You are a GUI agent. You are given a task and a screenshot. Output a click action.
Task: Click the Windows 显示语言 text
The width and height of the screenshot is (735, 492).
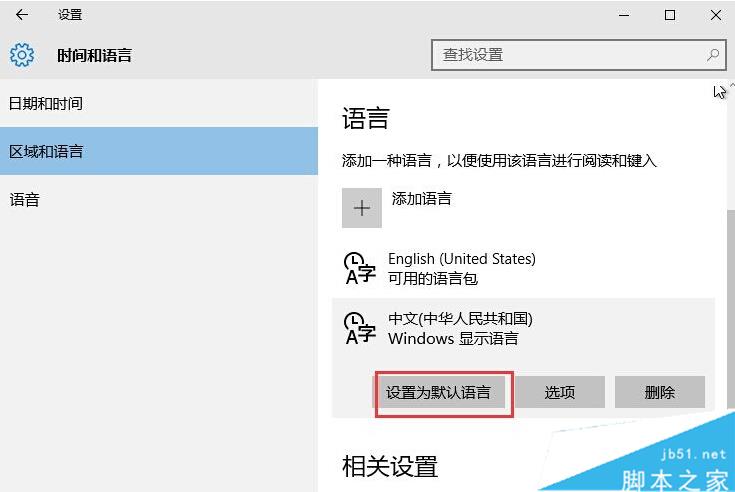coord(453,338)
